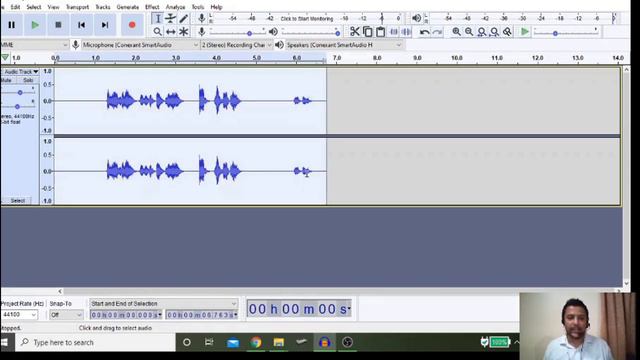Select the Selection (I-beam) tool
The height and width of the screenshot is (360, 640).
[x=158, y=18]
